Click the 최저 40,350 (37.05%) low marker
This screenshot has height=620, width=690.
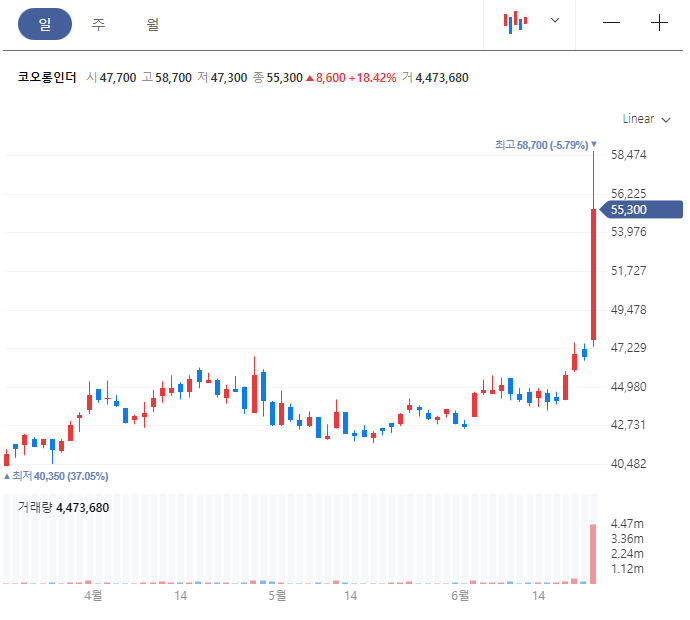[56, 476]
